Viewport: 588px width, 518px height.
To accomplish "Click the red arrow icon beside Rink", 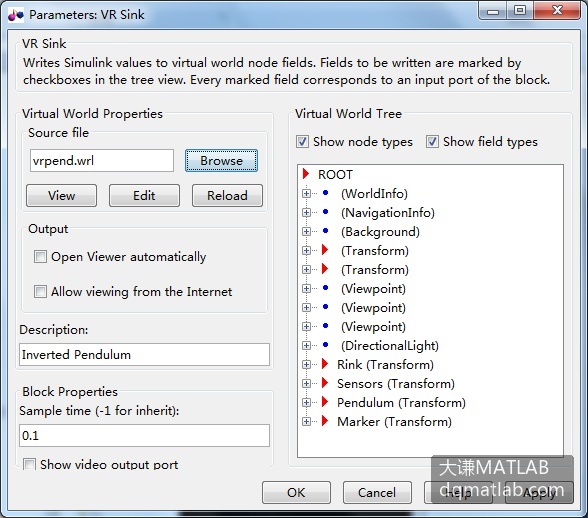I will pos(325,363).
